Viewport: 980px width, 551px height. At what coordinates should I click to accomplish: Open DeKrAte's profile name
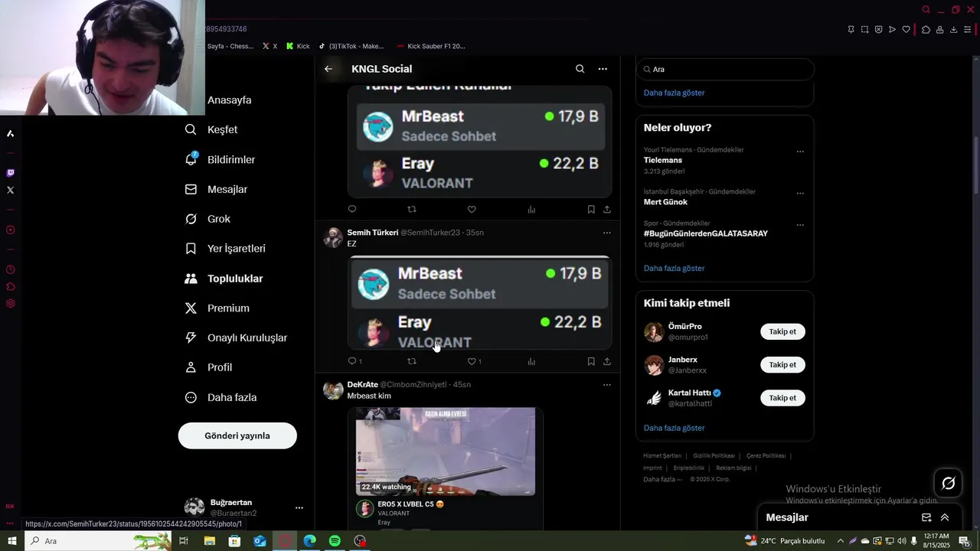click(363, 385)
